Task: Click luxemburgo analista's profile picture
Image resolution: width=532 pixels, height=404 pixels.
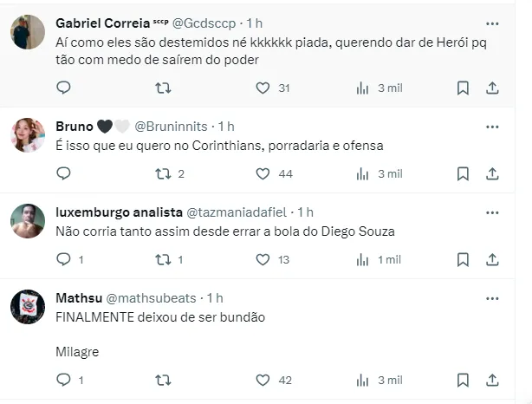Action: point(28,221)
